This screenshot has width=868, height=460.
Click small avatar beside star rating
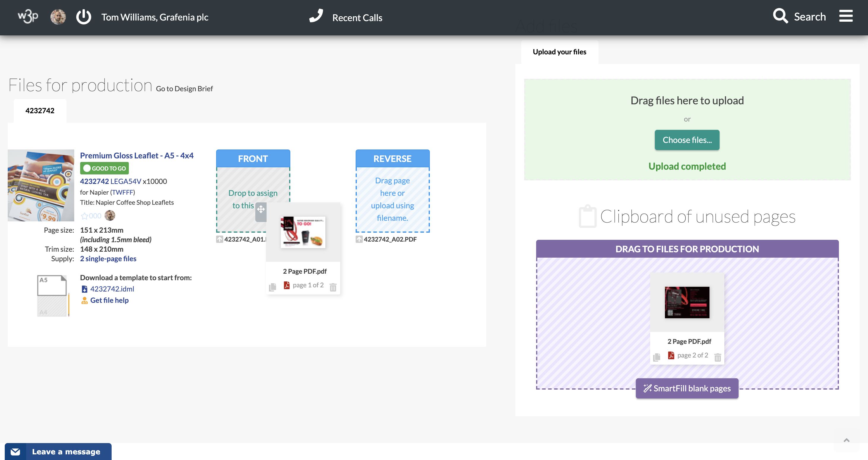110,215
